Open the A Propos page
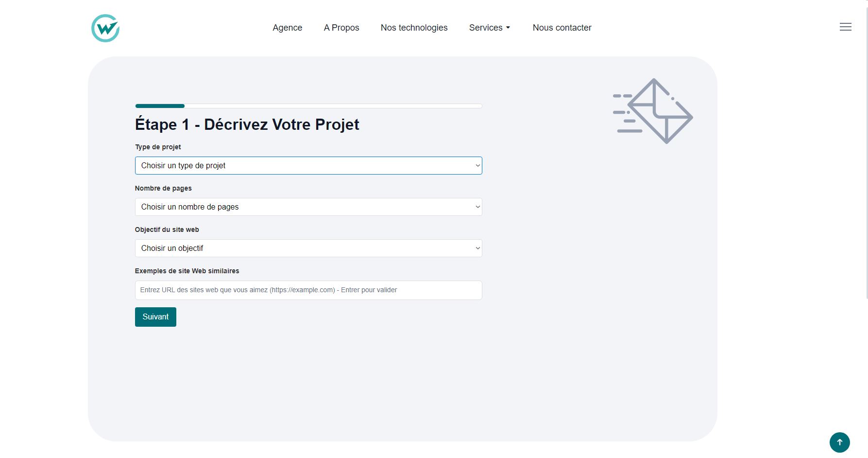Image resolution: width=868 pixels, height=458 pixels. point(341,28)
